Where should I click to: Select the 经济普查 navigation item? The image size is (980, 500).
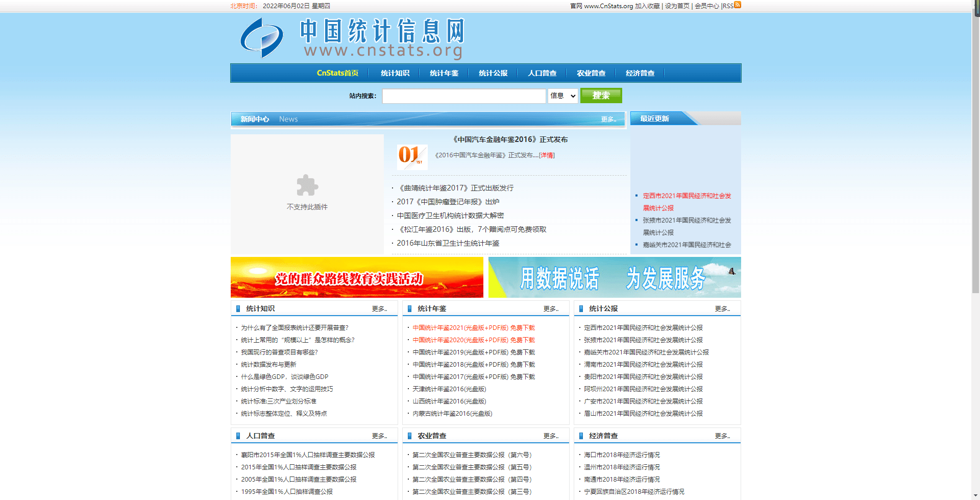click(x=640, y=73)
